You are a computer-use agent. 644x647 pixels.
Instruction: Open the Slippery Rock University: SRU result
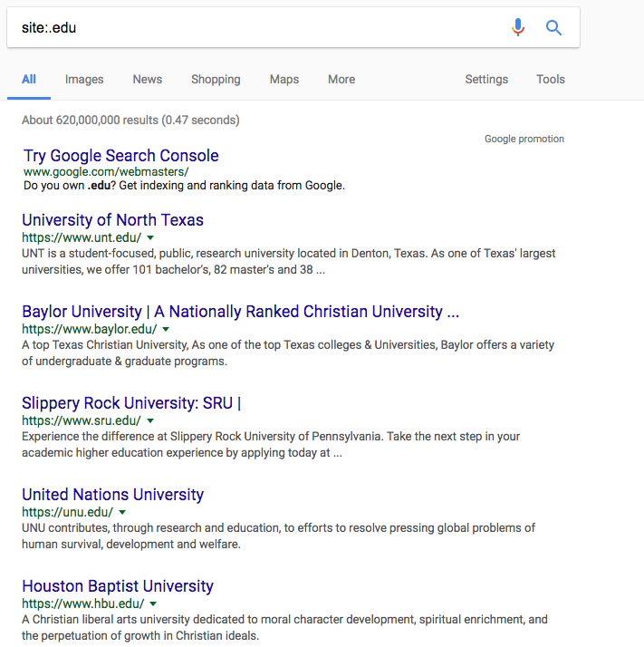(x=131, y=403)
